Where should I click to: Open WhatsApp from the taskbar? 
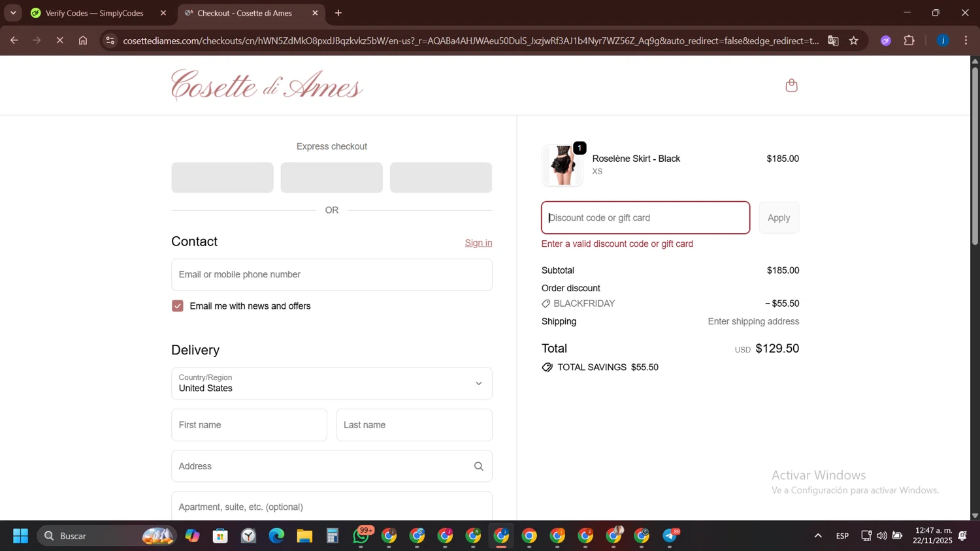(361, 536)
